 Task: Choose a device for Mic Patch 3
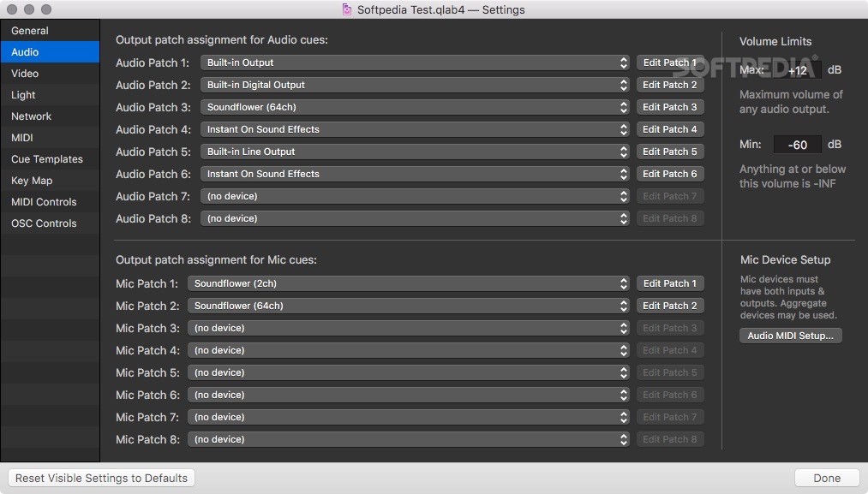tap(409, 328)
